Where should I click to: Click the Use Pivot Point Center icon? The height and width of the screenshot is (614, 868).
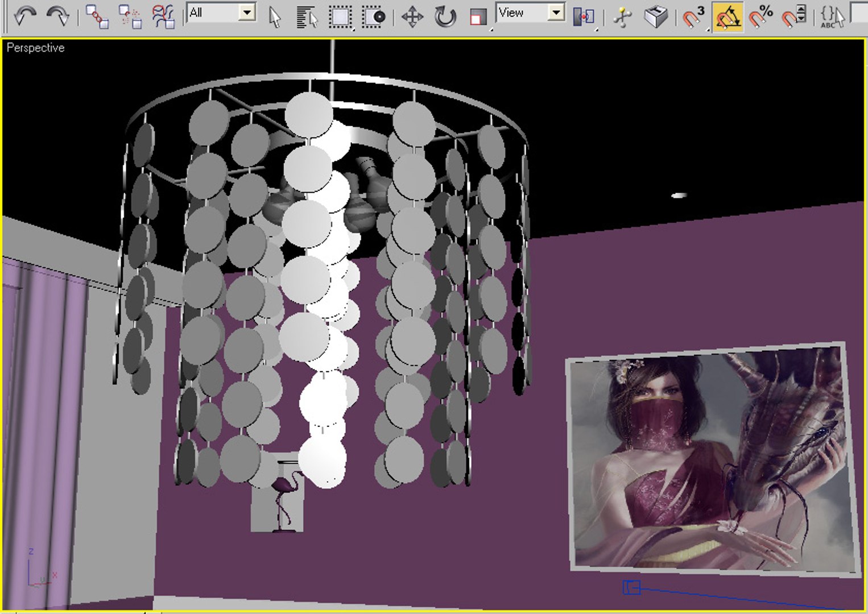point(584,16)
